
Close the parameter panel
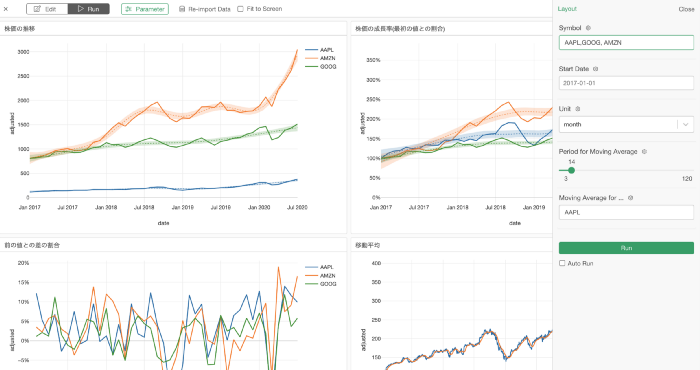[686, 9]
